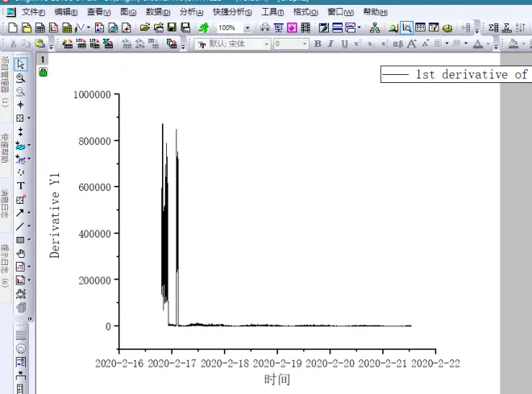Toggle subscript formatting

click(371, 44)
